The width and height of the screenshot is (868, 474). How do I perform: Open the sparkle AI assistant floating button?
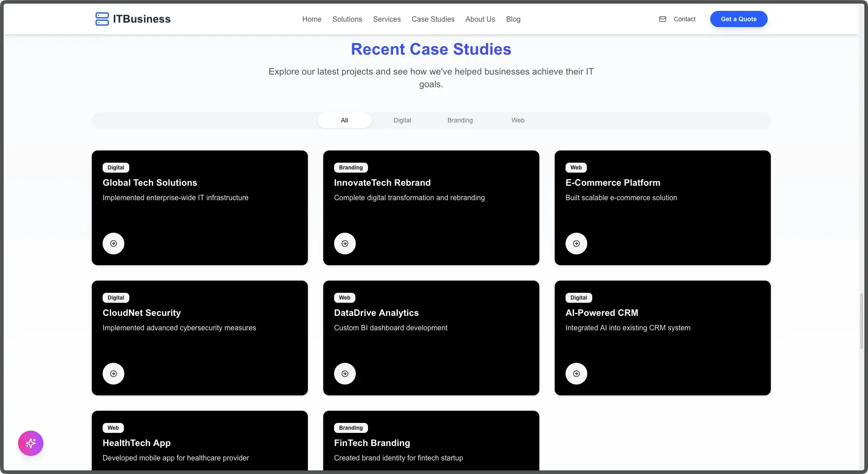coord(31,443)
